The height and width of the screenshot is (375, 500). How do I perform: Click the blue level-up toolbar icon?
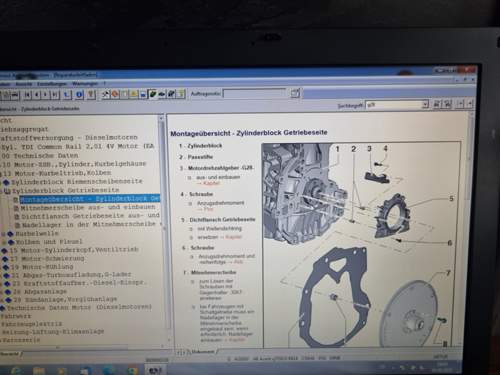[67, 95]
